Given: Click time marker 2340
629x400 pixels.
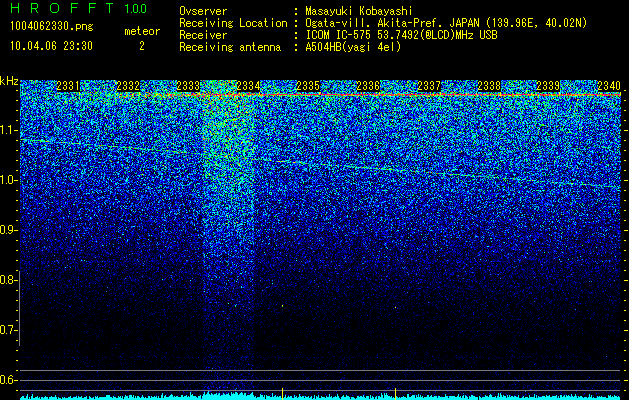Looking at the screenshot, I should click(609, 86).
